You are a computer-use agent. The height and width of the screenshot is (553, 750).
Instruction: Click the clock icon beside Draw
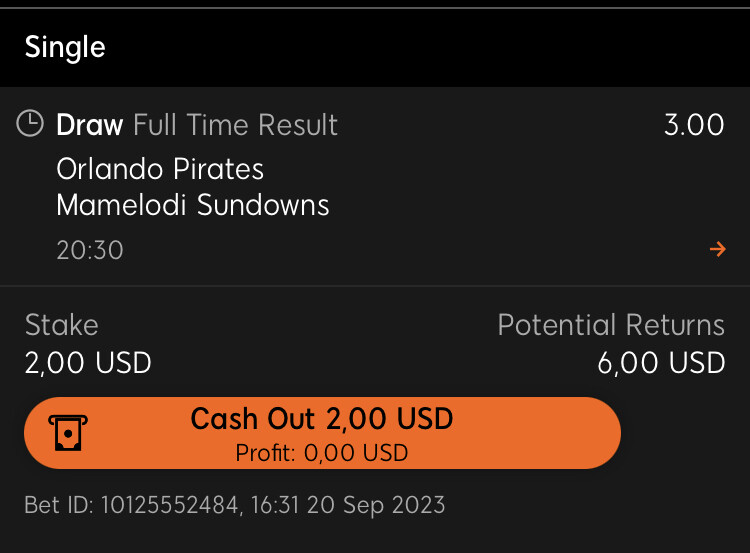[30, 123]
